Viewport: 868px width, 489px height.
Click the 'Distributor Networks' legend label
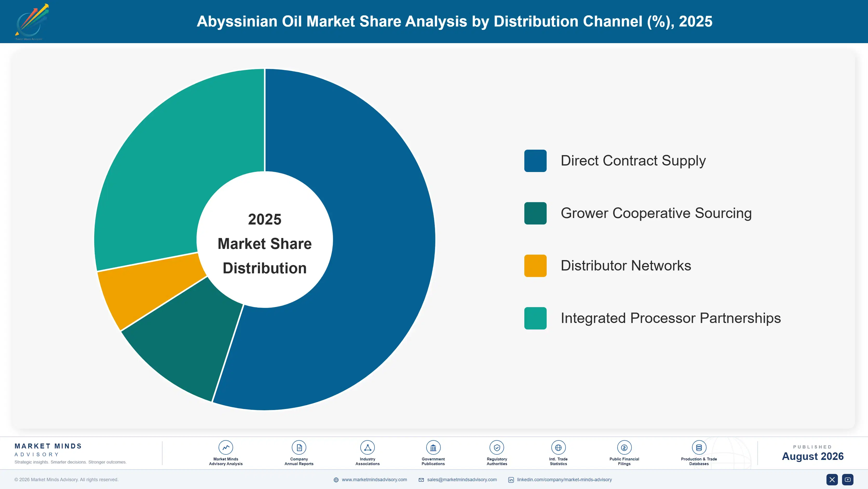click(626, 266)
